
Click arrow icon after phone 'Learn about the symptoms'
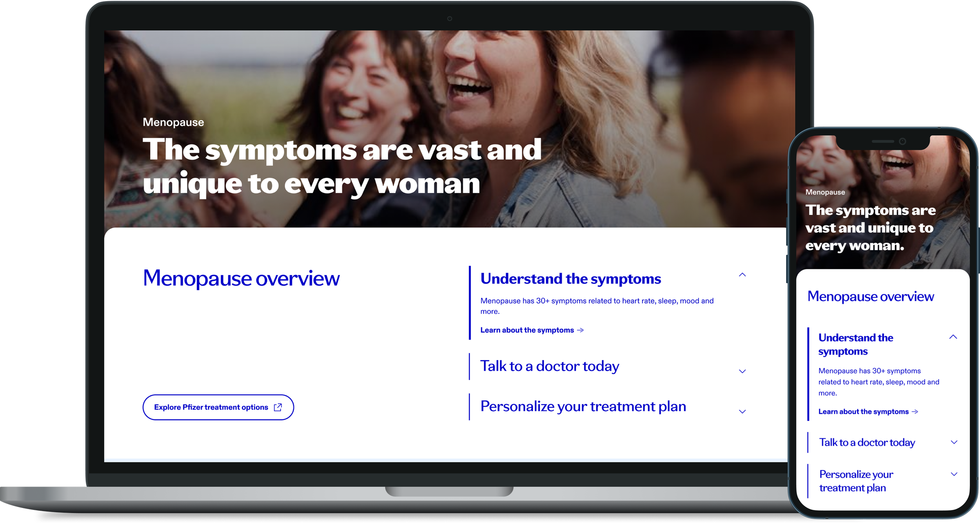pyautogui.click(x=915, y=412)
